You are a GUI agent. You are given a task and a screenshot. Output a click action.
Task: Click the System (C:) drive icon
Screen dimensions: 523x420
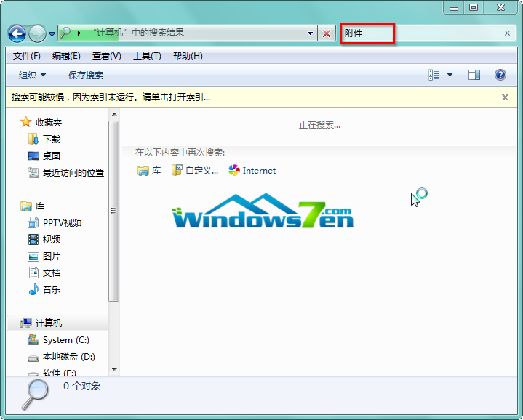(33, 340)
